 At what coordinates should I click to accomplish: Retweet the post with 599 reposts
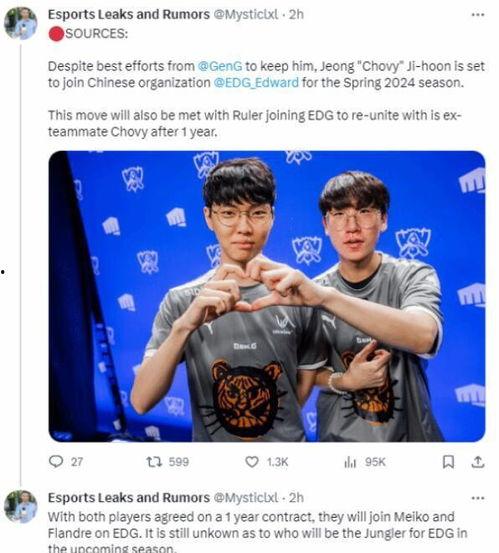tap(154, 462)
